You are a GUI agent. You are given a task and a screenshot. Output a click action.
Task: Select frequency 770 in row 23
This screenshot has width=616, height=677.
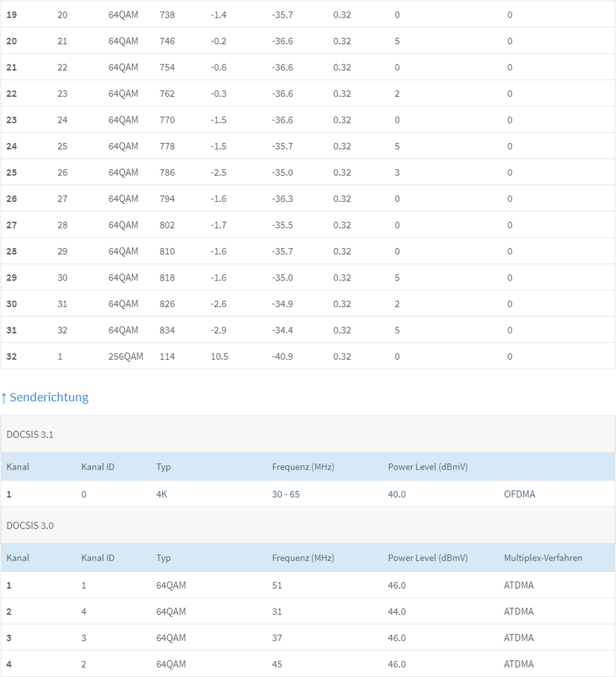167,120
